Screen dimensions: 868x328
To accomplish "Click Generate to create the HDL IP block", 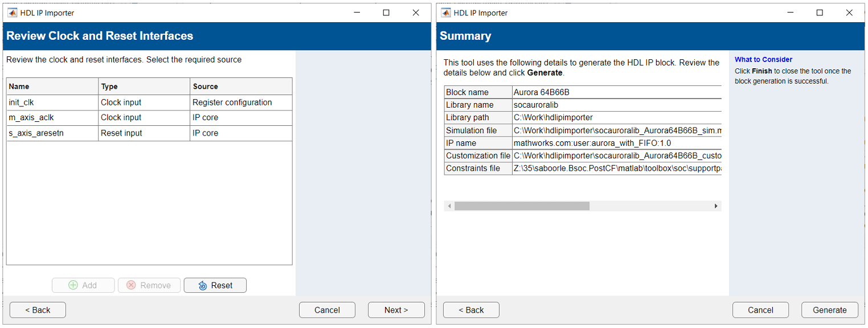I will [x=829, y=310].
